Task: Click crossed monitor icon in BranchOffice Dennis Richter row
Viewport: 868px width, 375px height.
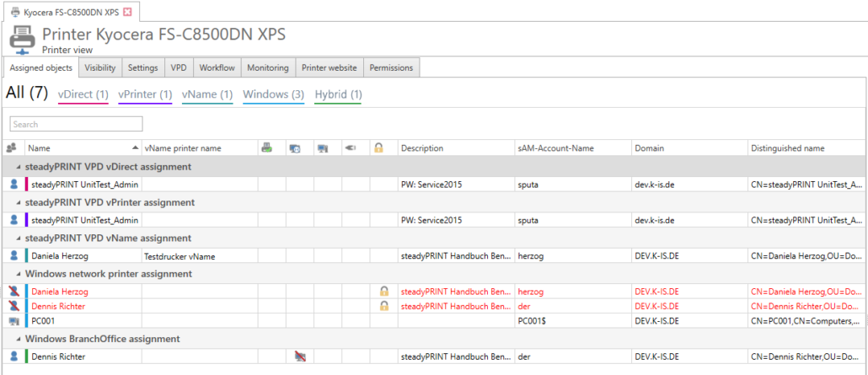Action: tap(300, 356)
